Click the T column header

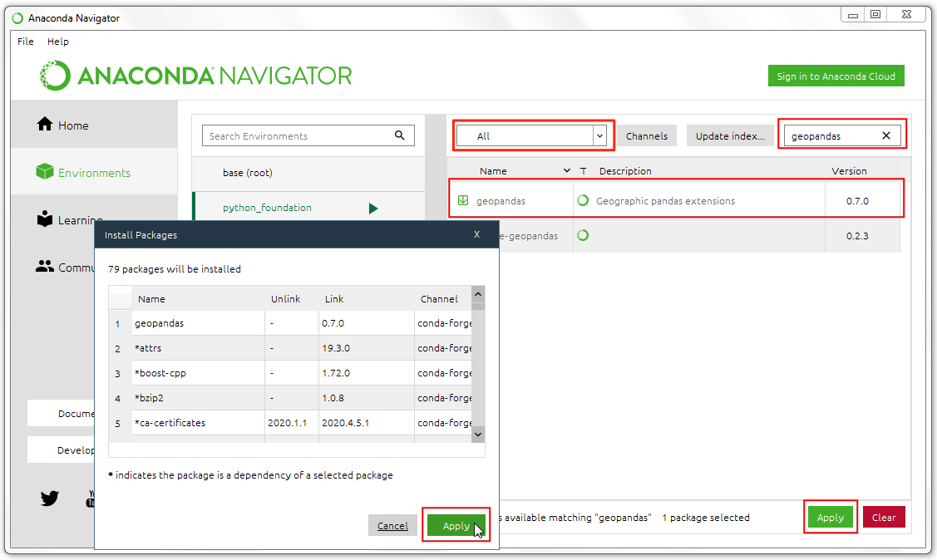coord(584,171)
